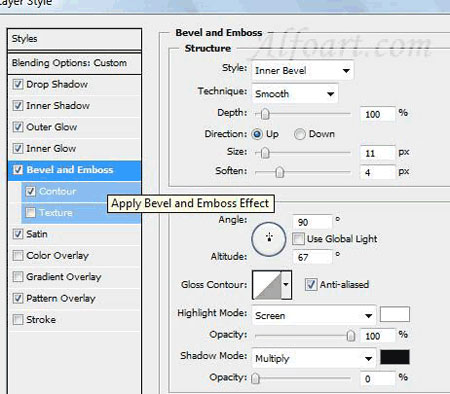Select the Satin effect row

(x=74, y=234)
